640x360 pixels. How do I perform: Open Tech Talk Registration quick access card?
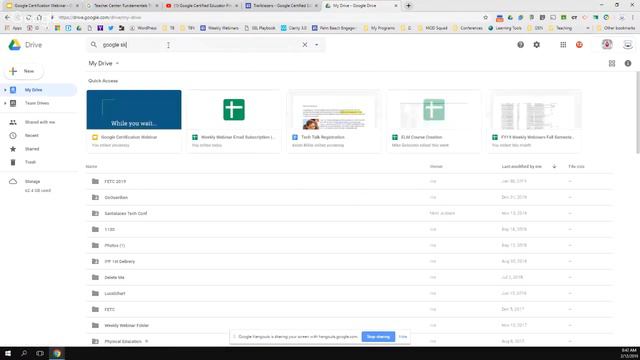(334, 121)
